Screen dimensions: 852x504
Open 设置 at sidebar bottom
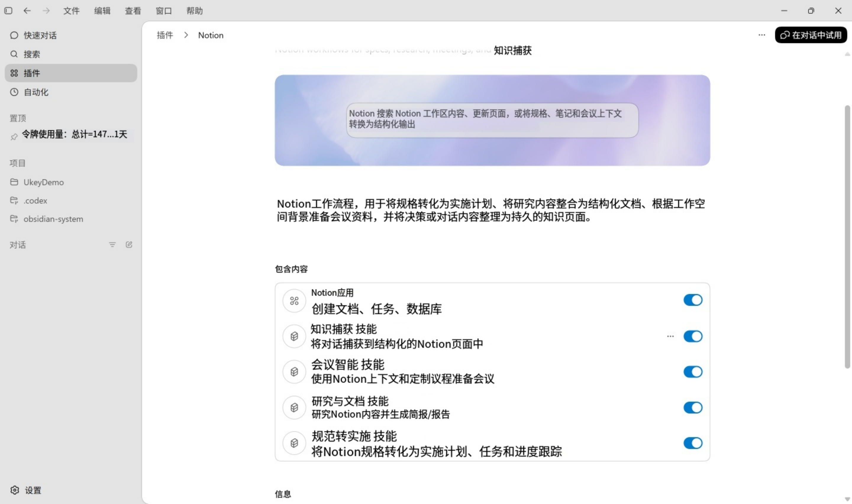[71, 490]
